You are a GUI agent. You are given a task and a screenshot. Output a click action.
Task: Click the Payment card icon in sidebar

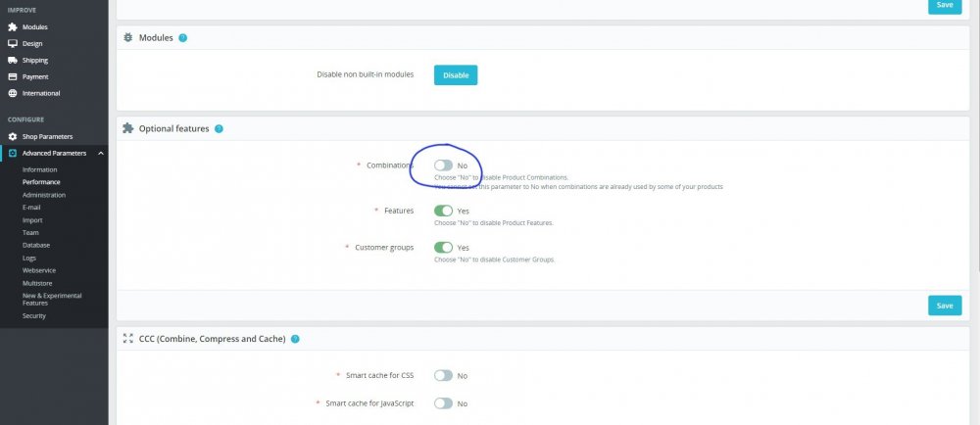13,76
